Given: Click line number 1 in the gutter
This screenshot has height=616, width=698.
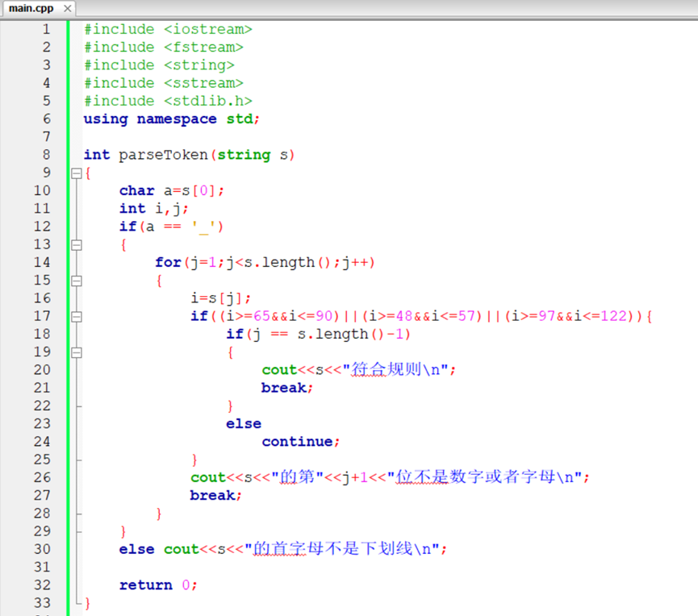Looking at the screenshot, I should [46, 29].
